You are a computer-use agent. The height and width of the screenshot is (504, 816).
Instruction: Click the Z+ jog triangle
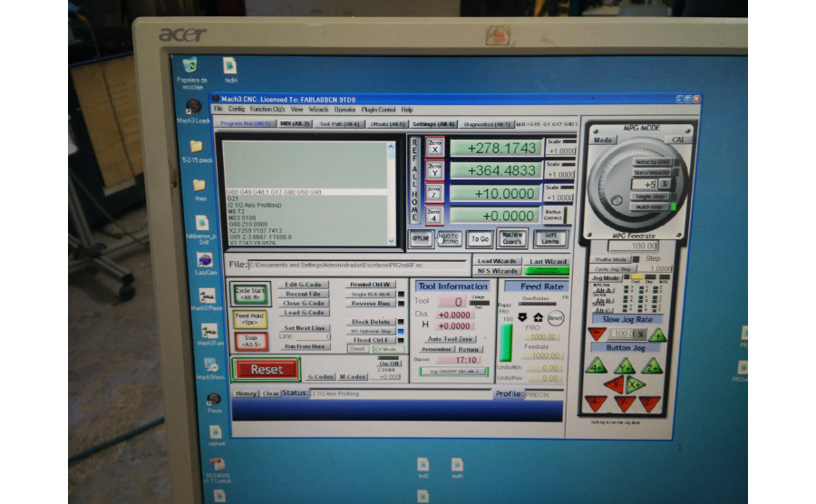pyautogui.click(x=651, y=367)
